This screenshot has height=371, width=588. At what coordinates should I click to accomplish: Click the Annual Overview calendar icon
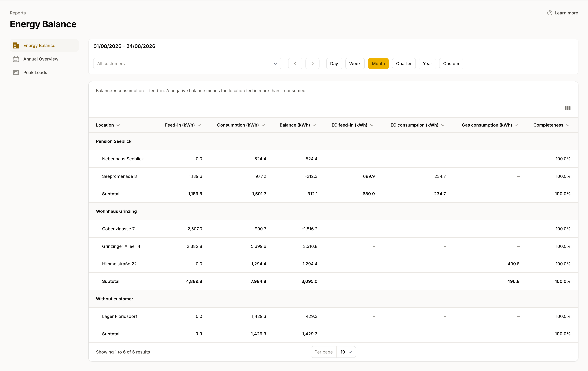tap(16, 59)
